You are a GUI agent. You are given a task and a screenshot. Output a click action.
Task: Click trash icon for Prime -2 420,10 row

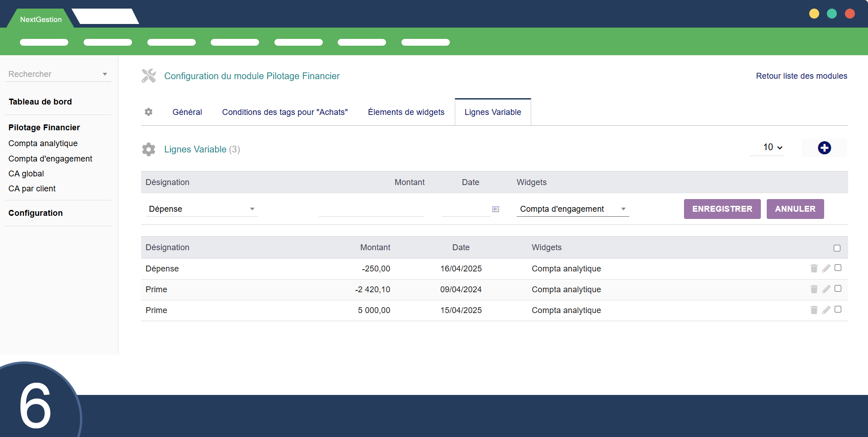point(814,290)
